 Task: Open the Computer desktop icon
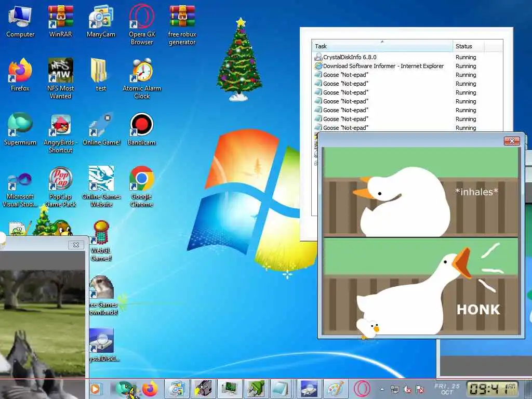tap(20, 22)
